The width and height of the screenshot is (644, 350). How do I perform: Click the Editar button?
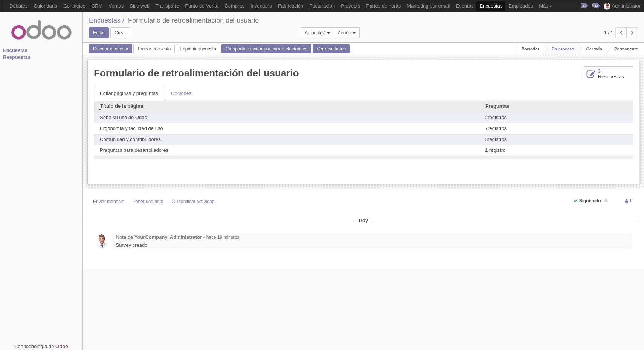[99, 33]
